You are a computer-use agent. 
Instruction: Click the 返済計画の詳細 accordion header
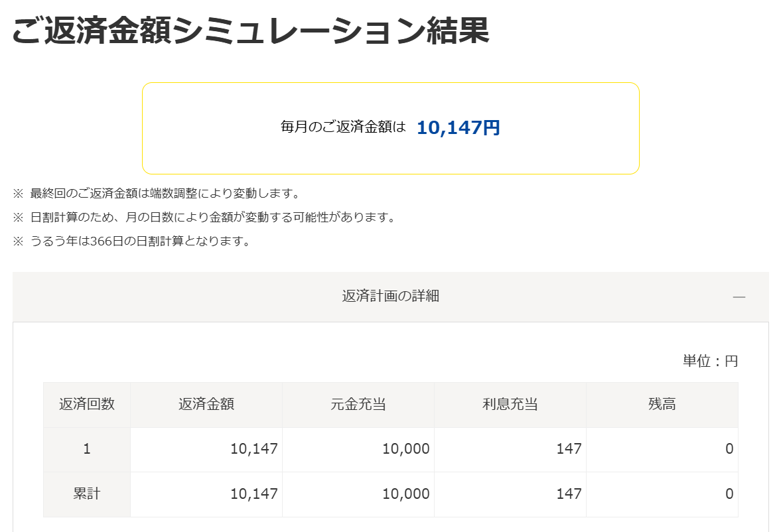pyautogui.click(x=390, y=297)
